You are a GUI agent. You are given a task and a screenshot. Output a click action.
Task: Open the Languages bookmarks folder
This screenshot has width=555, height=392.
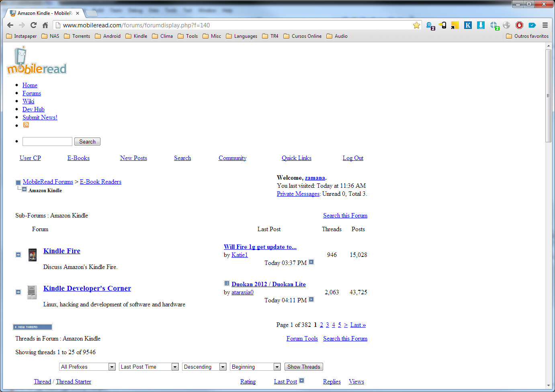click(242, 36)
